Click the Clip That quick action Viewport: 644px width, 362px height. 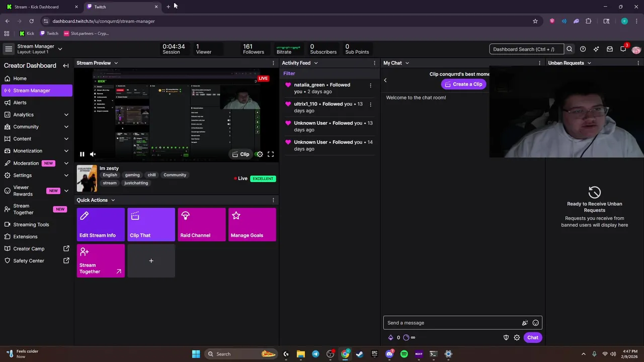click(x=151, y=225)
